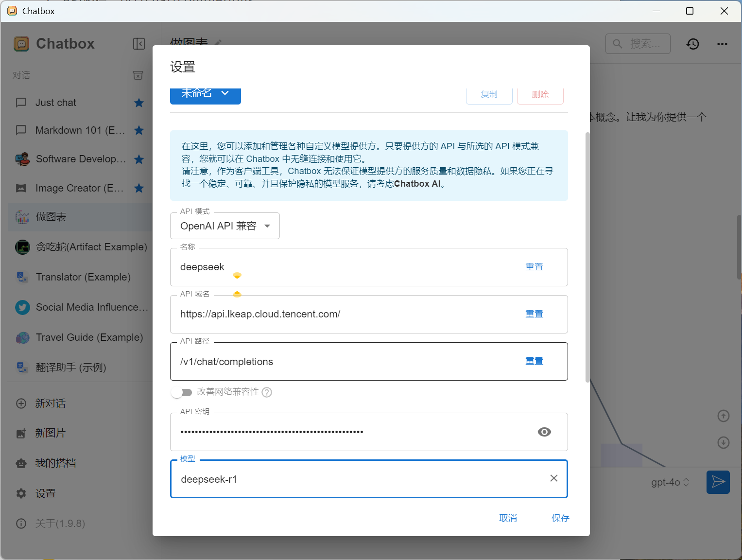Screen dimensions: 742x560
Task: Click the main chat window scrollbar
Action: (x=739, y=247)
